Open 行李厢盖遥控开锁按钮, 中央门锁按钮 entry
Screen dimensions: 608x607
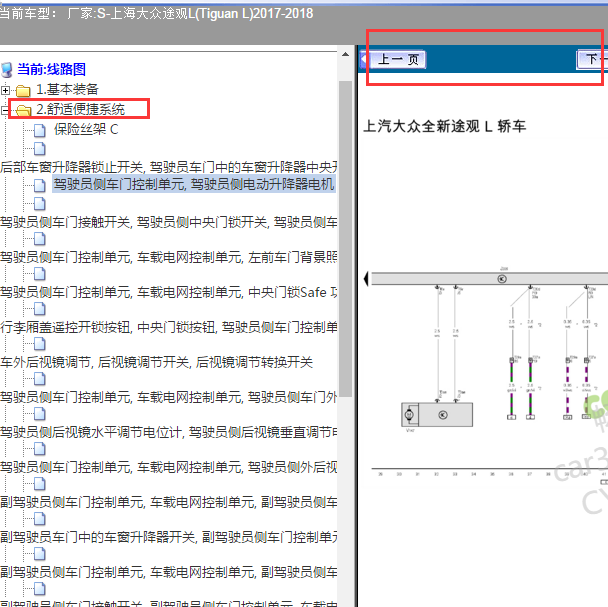(169, 327)
